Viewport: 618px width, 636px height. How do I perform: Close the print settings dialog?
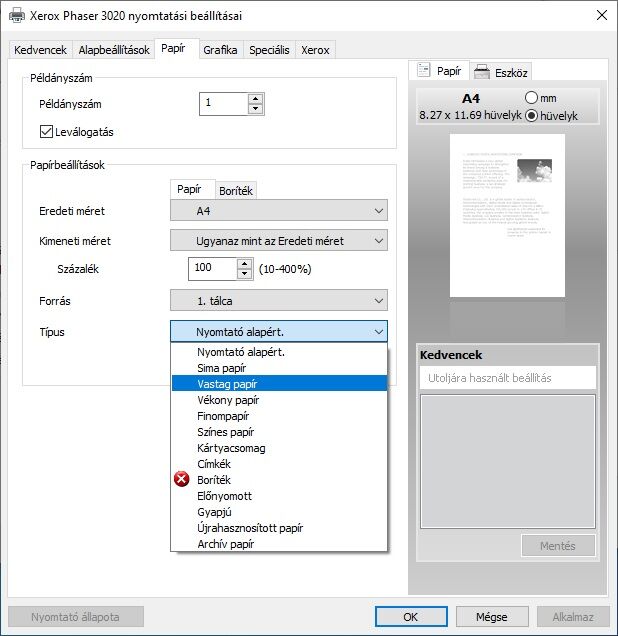point(602,15)
